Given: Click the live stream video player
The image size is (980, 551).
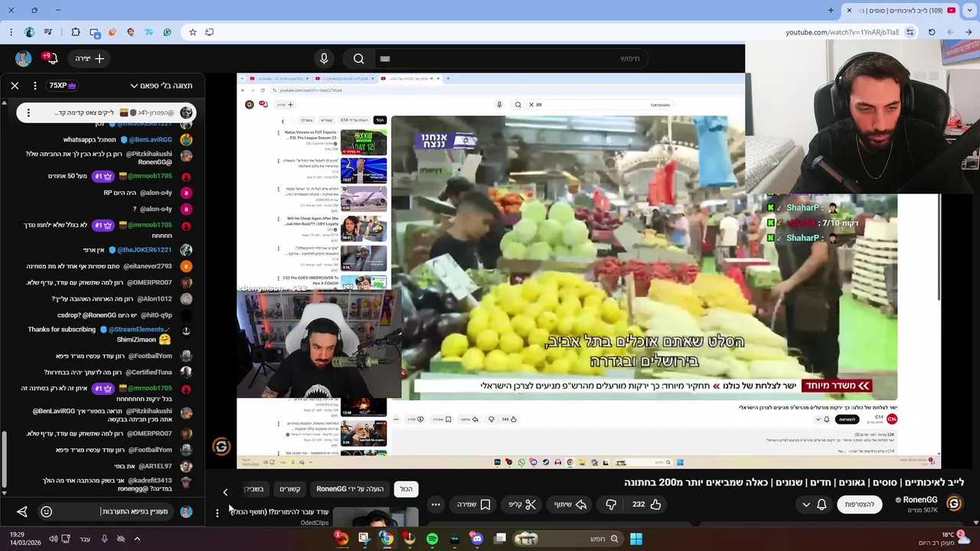Looking at the screenshot, I should coord(590,271).
